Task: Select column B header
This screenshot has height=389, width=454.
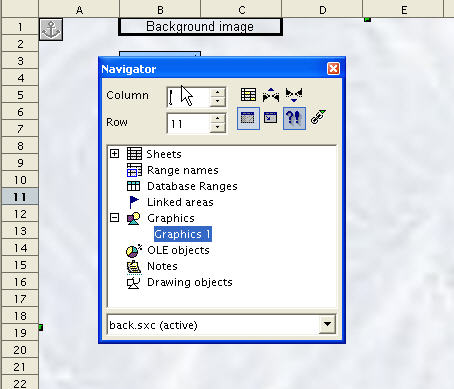Action: click(160, 9)
